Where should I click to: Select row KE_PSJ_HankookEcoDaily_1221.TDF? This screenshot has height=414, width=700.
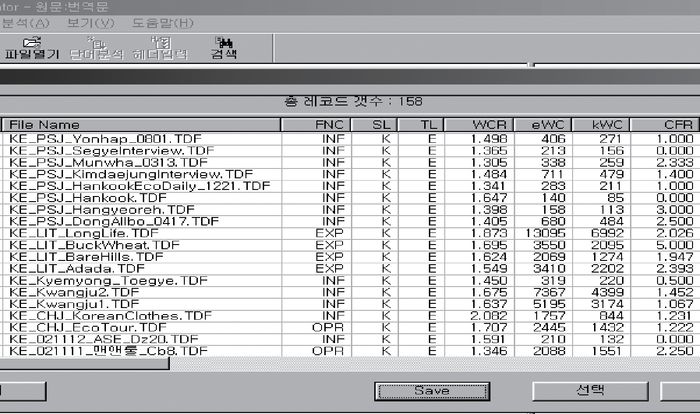point(350,186)
